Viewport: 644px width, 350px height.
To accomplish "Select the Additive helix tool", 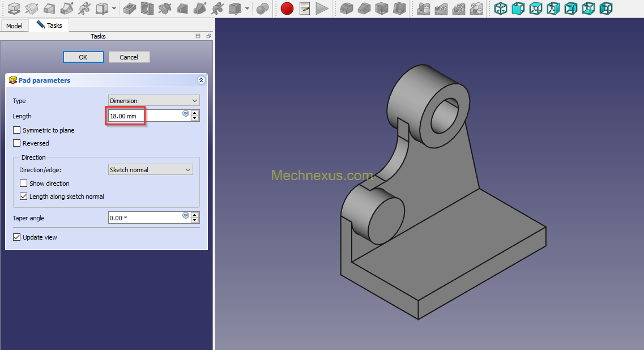I will tap(84, 8).
